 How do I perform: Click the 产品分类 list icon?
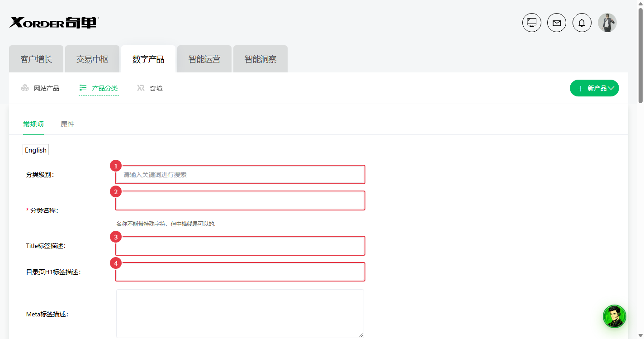point(83,88)
